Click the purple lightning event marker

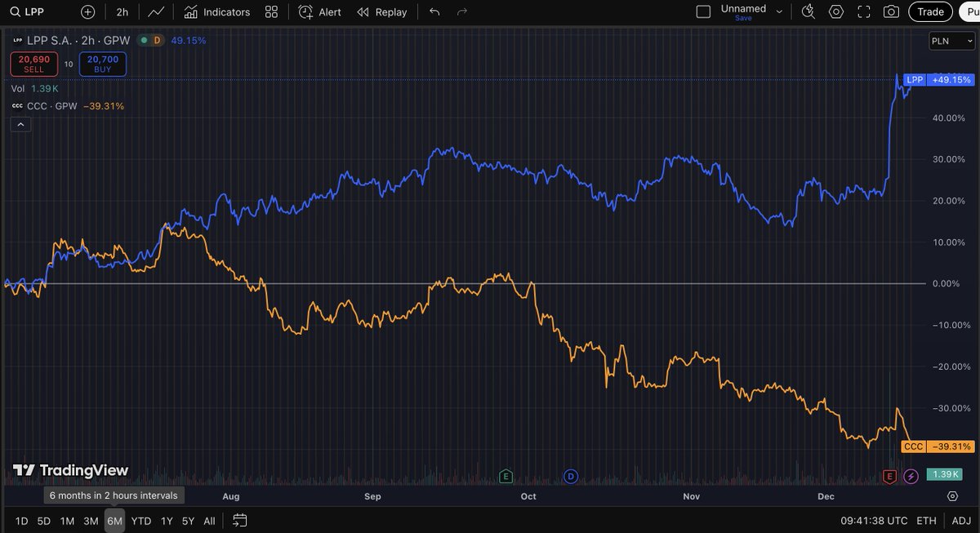[911, 475]
